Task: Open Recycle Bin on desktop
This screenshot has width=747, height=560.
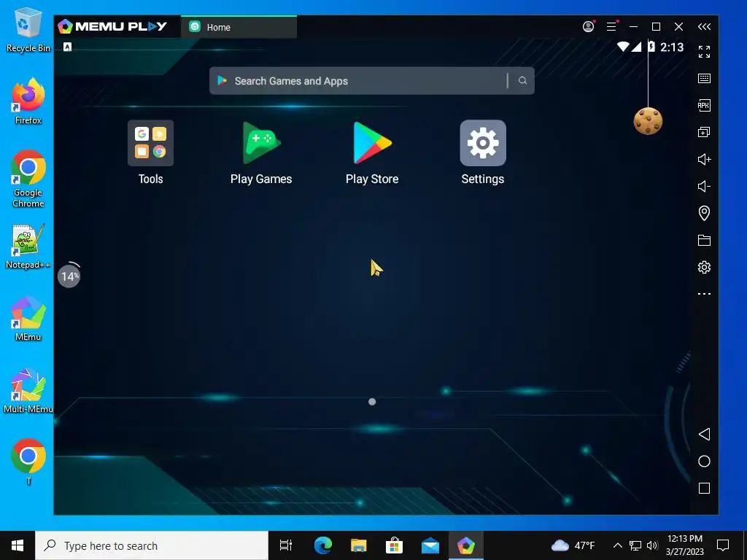Action: tap(28, 29)
